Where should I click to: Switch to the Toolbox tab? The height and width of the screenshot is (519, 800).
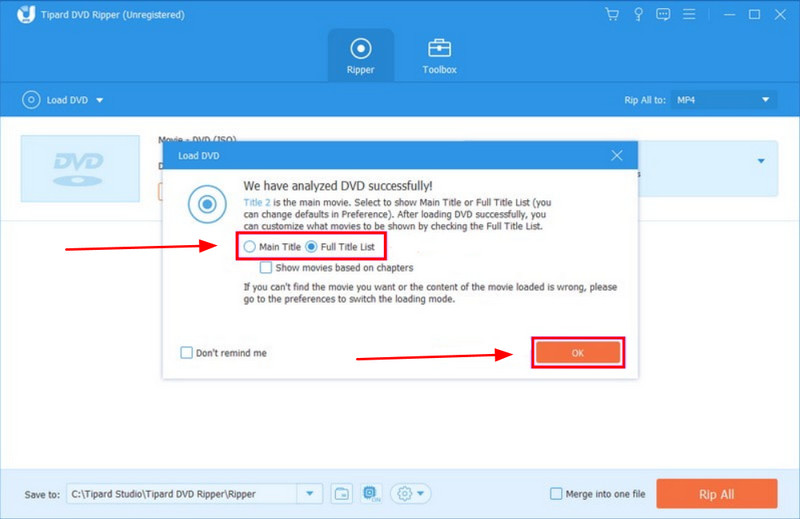tap(439, 55)
